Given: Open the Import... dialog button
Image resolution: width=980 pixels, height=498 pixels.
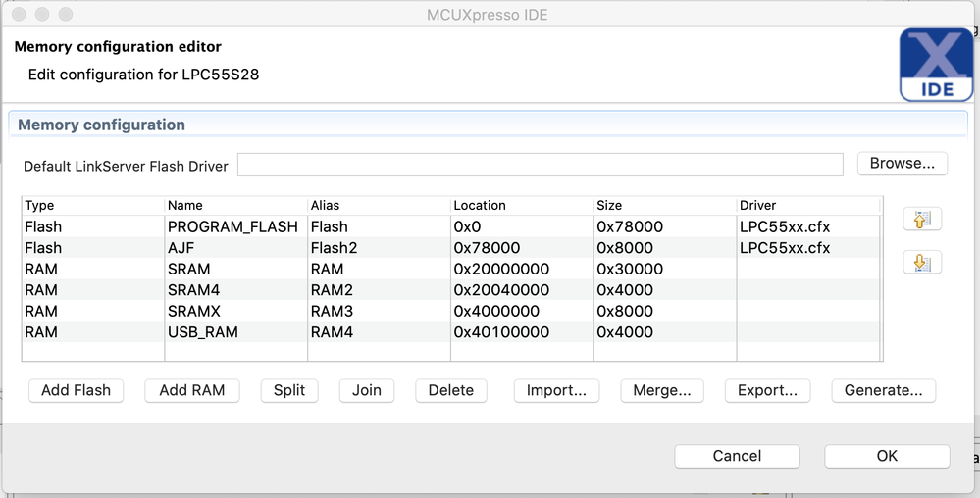Looking at the screenshot, I should [556, 390].
